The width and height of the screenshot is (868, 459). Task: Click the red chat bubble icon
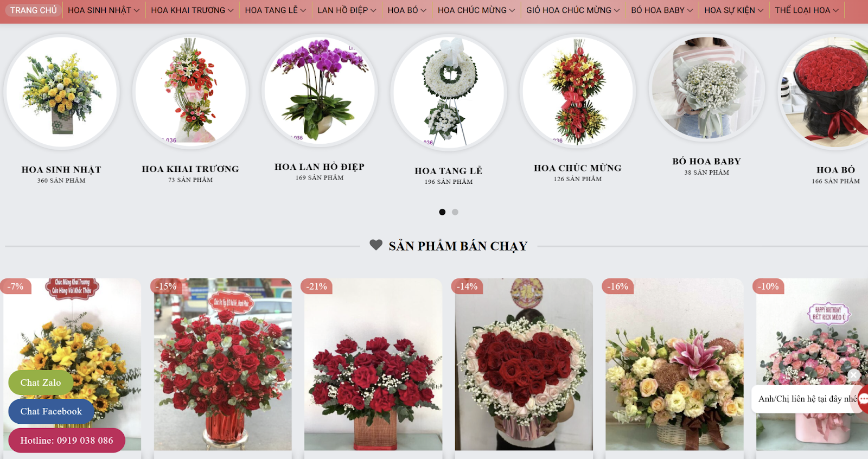tap(863, 399)
